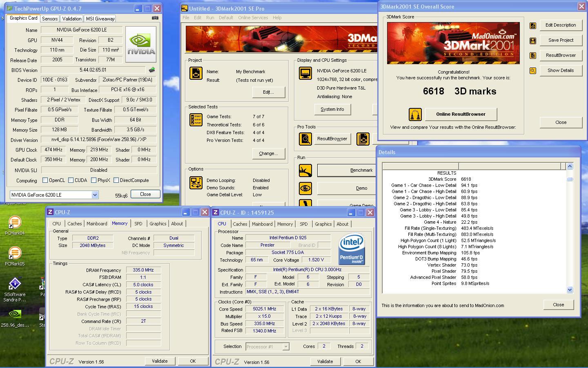This screenshot has width=588, height=368.
Task: Click the icon beside ResultBrowser in Overall Score
Action: (533, 56)
